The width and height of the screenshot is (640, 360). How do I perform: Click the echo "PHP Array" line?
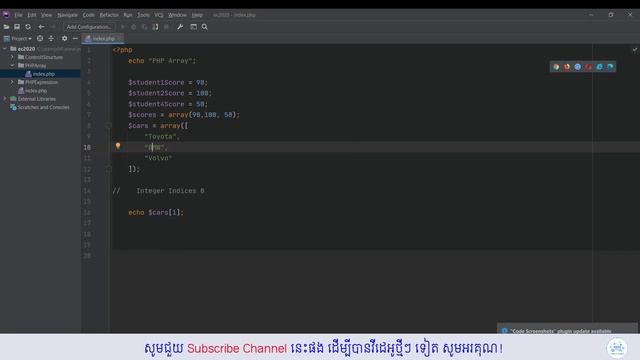pos(162,61)
